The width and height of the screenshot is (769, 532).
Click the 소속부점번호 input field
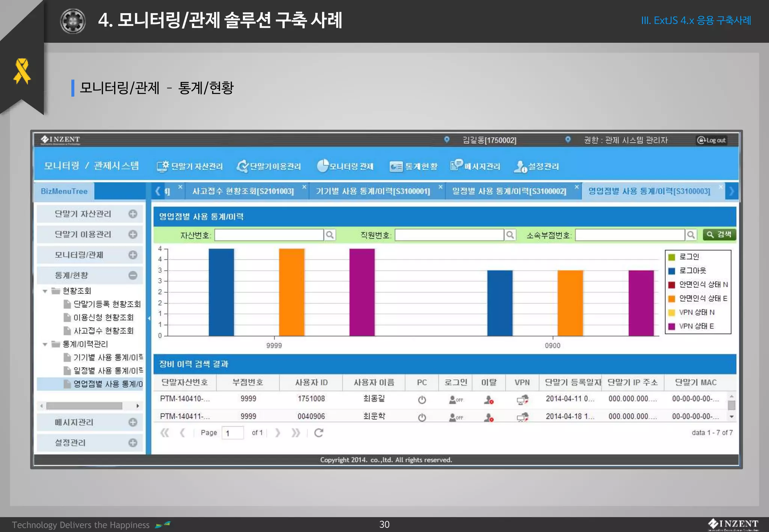click(630, 235)
